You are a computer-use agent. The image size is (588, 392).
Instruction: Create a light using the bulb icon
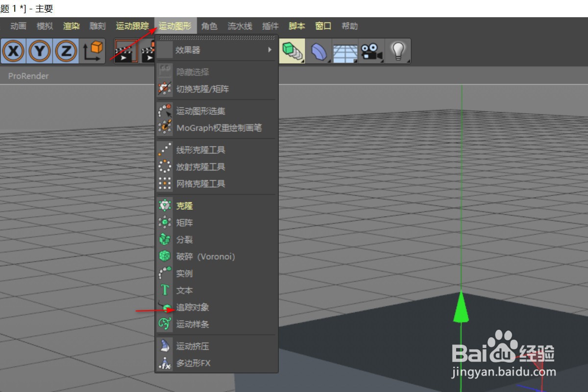(398, 50)
